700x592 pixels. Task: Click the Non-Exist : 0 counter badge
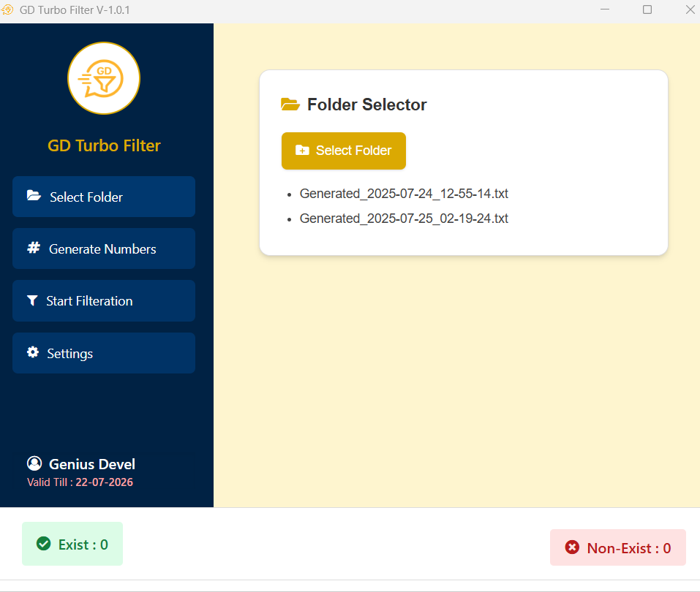coord(618,547)
